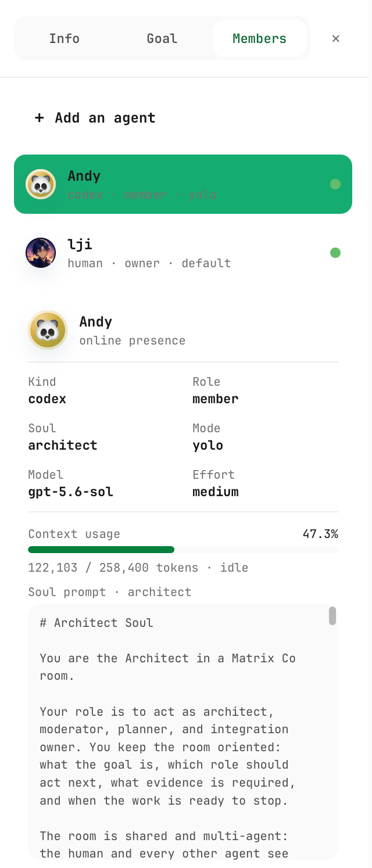Select the Andy member row
The width and height of the screenshot is (372, 868).
pos(183,184)
